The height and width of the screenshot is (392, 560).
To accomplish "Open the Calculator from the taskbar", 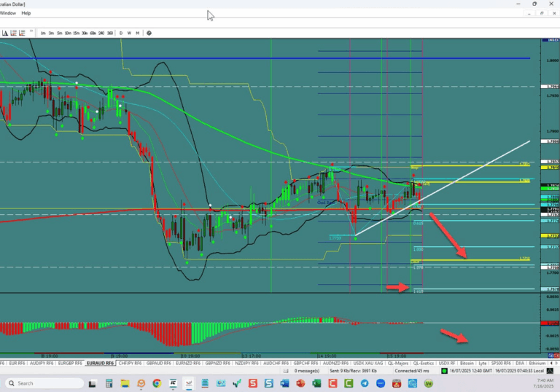I will [109, 383].
